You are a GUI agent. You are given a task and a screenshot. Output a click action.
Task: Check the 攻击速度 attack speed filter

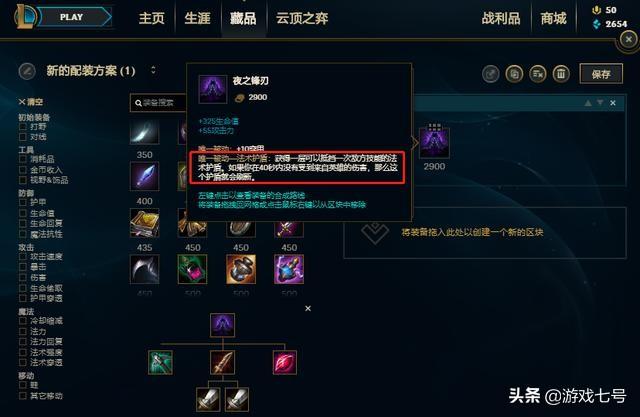[x=23, y=257]
